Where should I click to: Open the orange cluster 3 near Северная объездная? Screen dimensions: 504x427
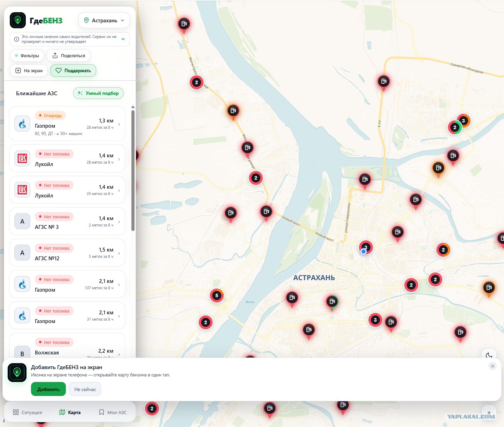click(464, 120)
